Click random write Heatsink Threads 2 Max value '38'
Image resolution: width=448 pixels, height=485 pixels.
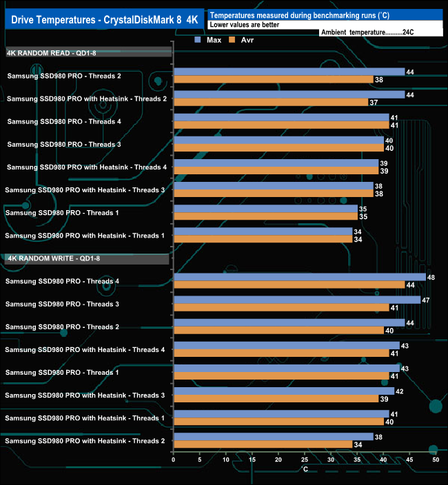click(x=378, y=437)
